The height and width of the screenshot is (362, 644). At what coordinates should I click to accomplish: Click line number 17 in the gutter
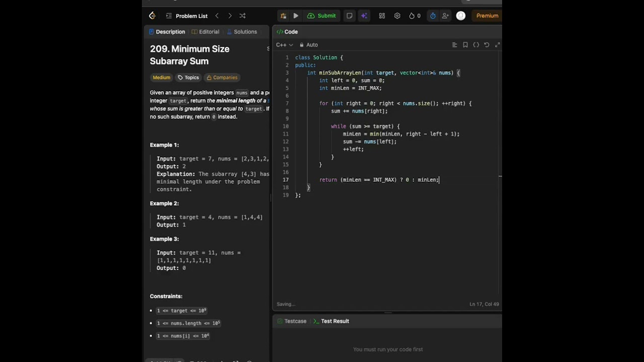pyautogui.click(x=286, y=179)
